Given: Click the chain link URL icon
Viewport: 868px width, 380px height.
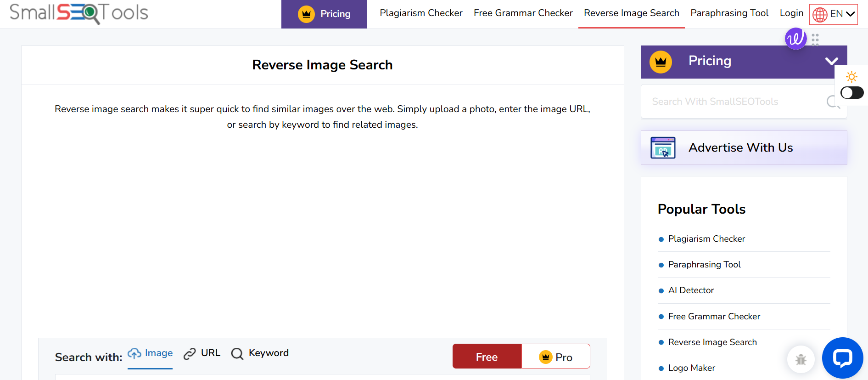Looking at the screenshot, I should pos(190,354).
